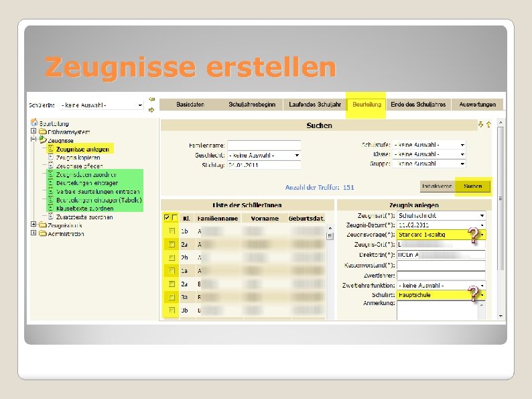The image size is (532, 399).
Task: Sort list by Kl. column header
Action: (x=186, y=219)
